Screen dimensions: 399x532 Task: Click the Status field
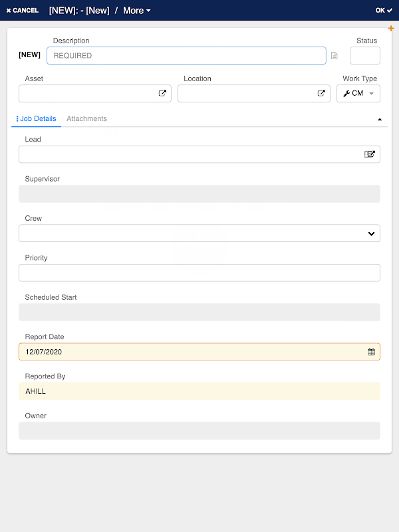[365, 56]
